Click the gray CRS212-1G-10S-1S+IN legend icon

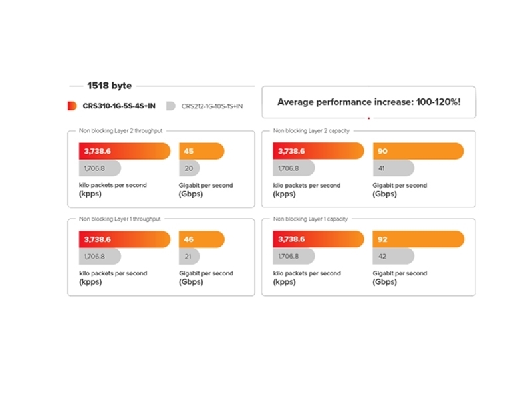[x=171, y=106]
